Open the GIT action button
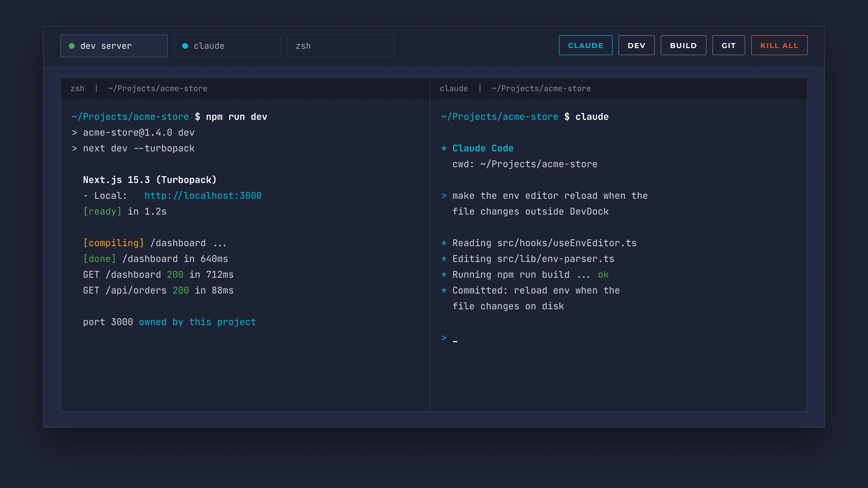This screenshot has width=868, height=488. click(728, 46)
